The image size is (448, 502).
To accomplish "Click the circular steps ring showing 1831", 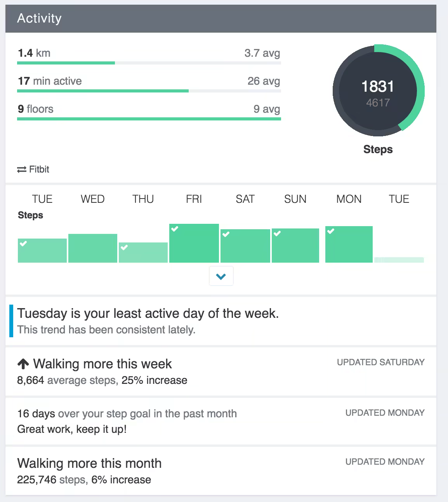I will pyautogui.click(x=378, y=91).
